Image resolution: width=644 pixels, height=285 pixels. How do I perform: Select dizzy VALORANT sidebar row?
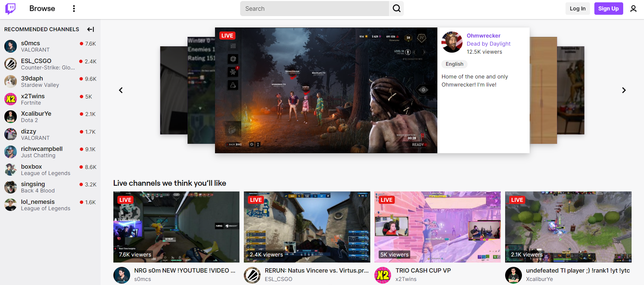(50, 134)
